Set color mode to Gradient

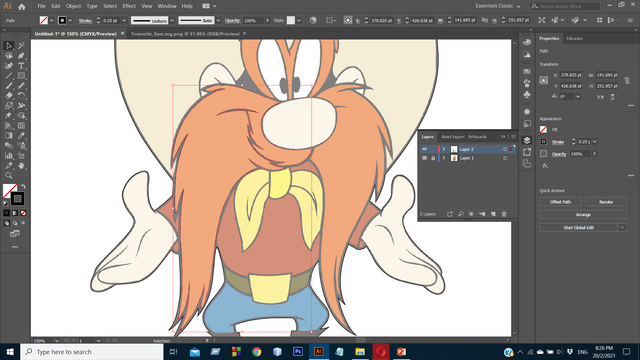point(15,213)
